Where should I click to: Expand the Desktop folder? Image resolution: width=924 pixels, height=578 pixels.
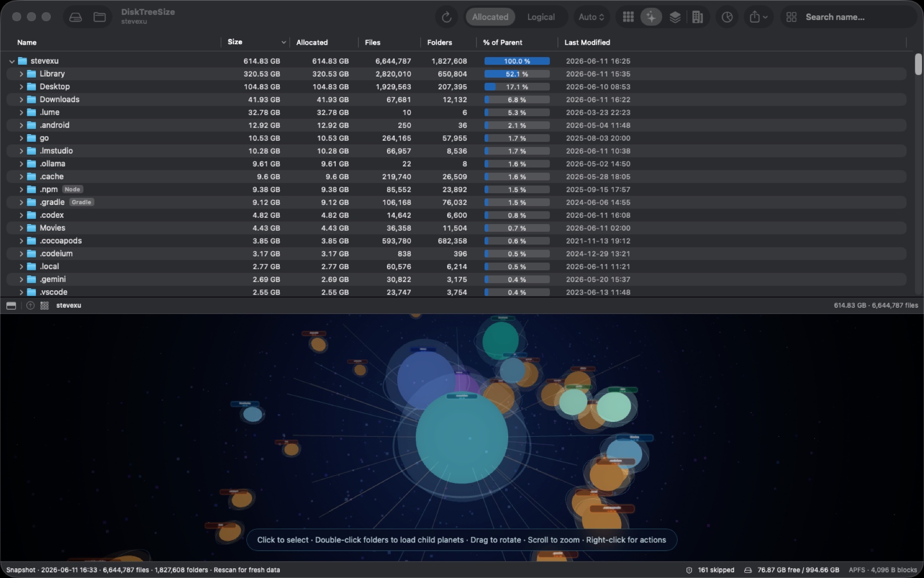[x=21, y=87]
